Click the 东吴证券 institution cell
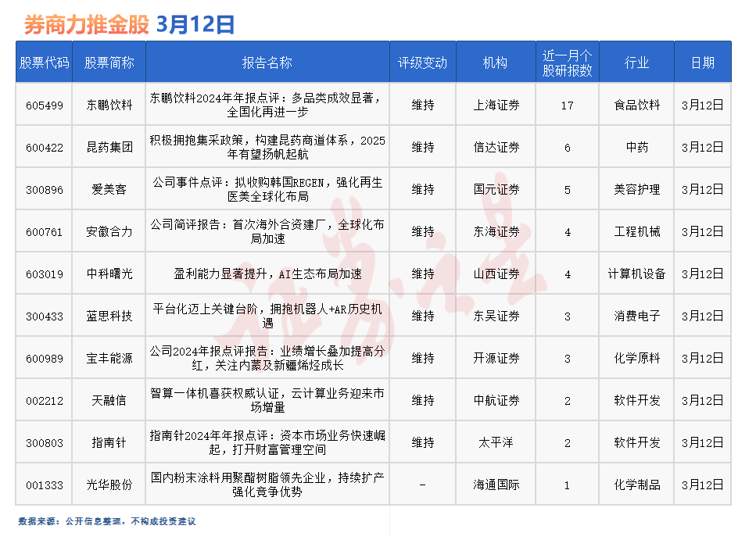756x540 pixels. point(496,316)
